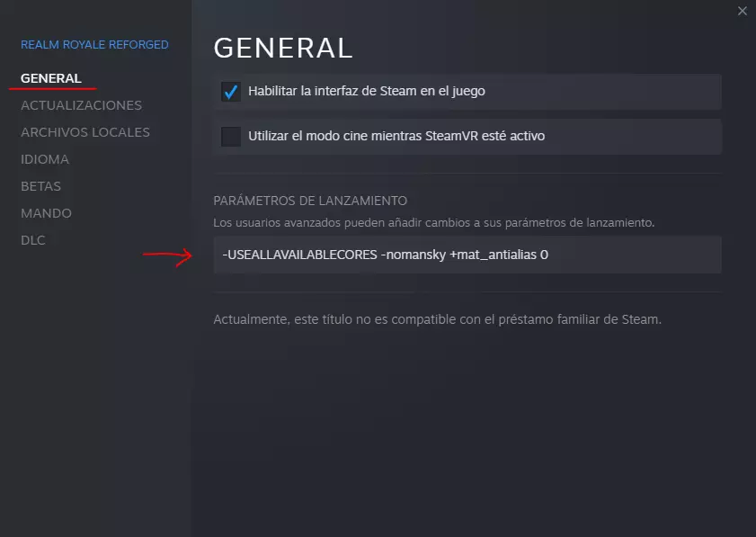Click the large GENERAL page heading
Screen dimensions: 756x537
(x=283, y=47)
